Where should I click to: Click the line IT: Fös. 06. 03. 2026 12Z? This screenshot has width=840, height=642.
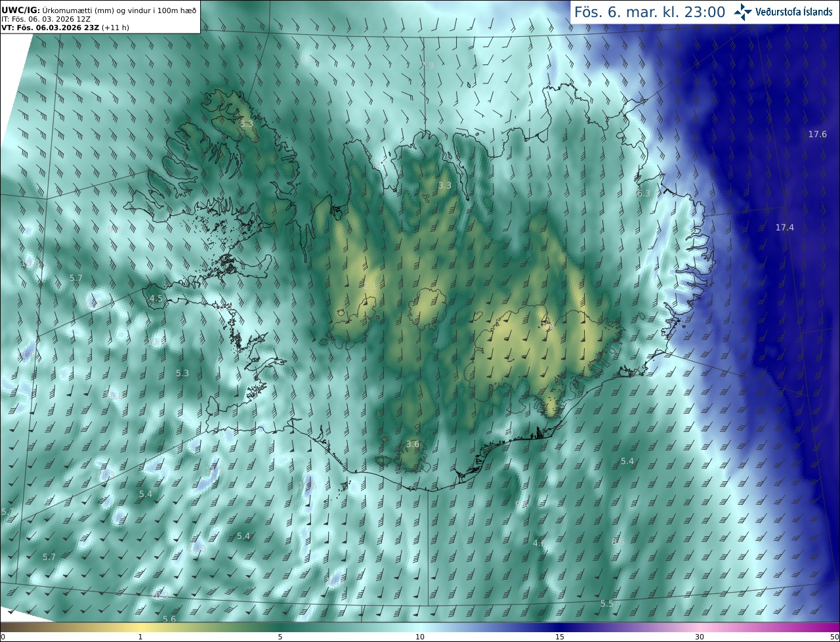coord(45,20)
